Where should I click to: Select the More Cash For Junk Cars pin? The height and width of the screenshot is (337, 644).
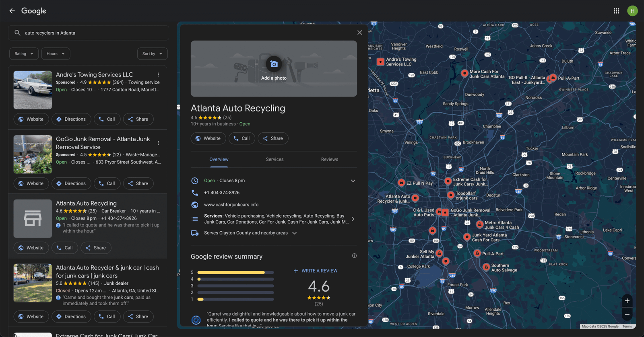tap(464, 73)
